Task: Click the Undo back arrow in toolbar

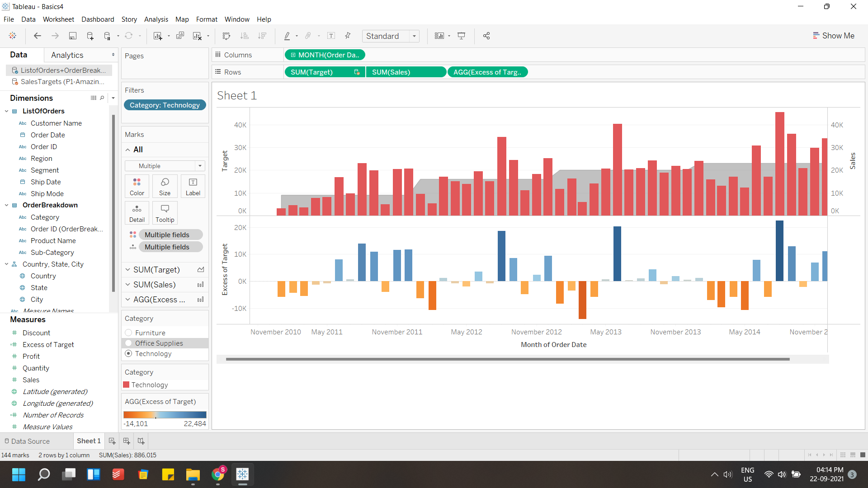Action: [x=38, y=36]
